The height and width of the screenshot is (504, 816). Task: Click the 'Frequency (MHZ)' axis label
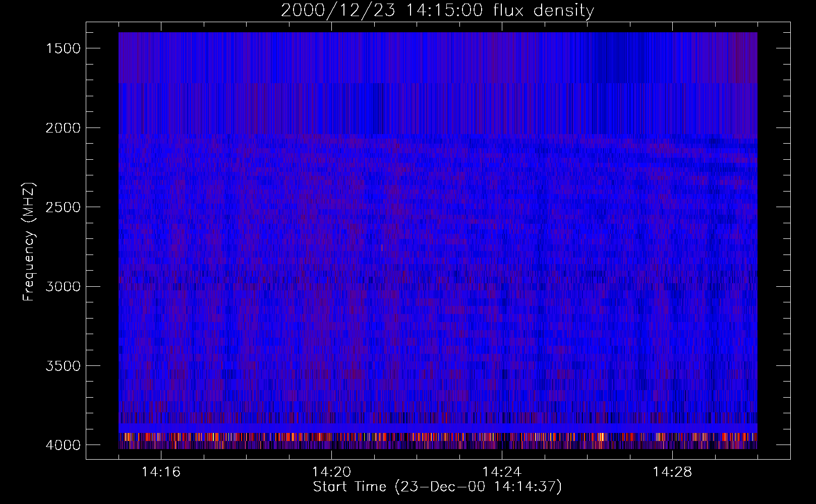point(29,242)
